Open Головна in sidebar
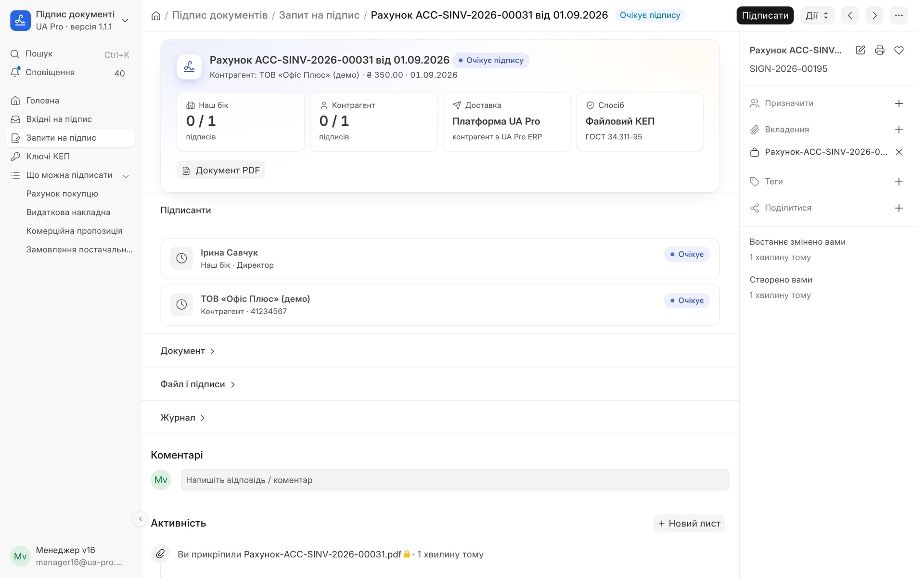Viewport: 924px width, 578px height. point(70,101)
